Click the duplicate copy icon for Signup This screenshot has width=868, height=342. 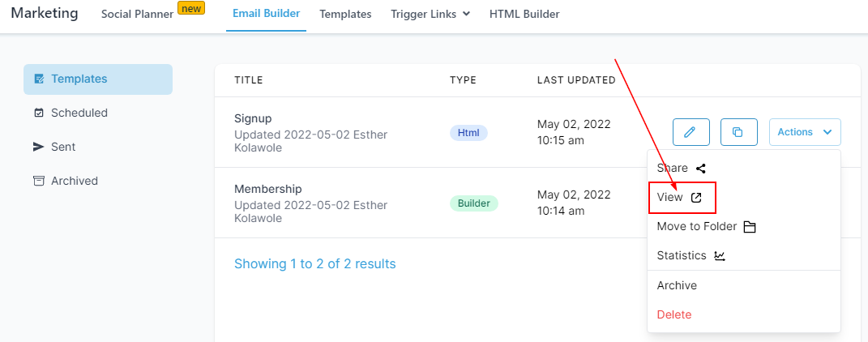738,131
